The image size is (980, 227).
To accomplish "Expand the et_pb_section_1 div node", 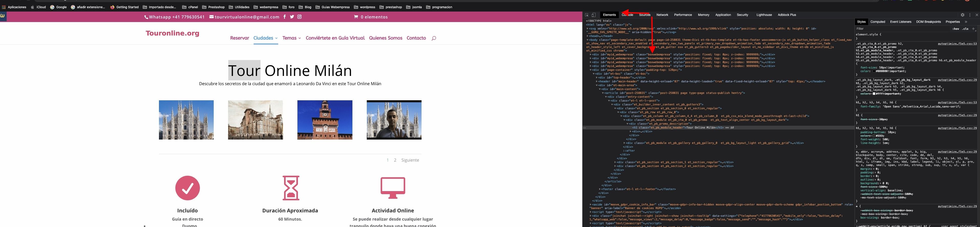I will pos(615,162).
